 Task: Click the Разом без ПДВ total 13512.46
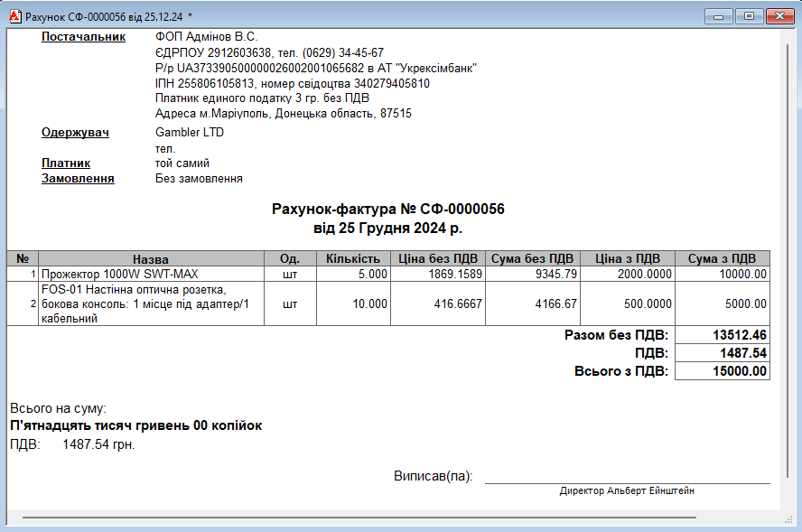[x=722, y=335]
